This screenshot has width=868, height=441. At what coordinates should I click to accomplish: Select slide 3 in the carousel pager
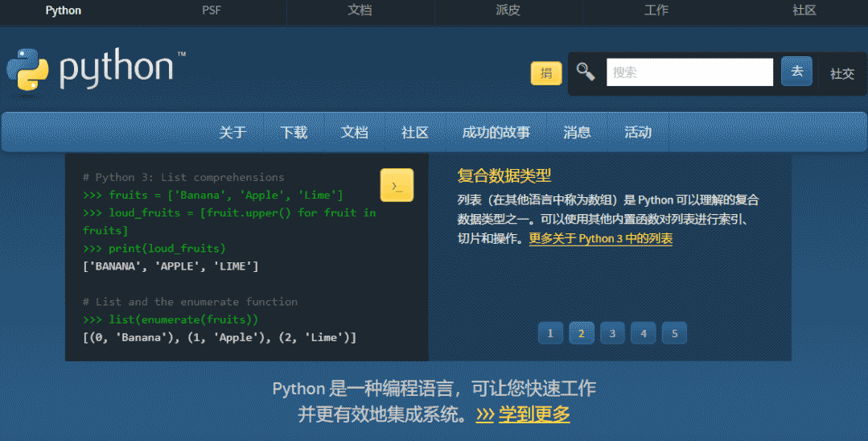(612, 333)
